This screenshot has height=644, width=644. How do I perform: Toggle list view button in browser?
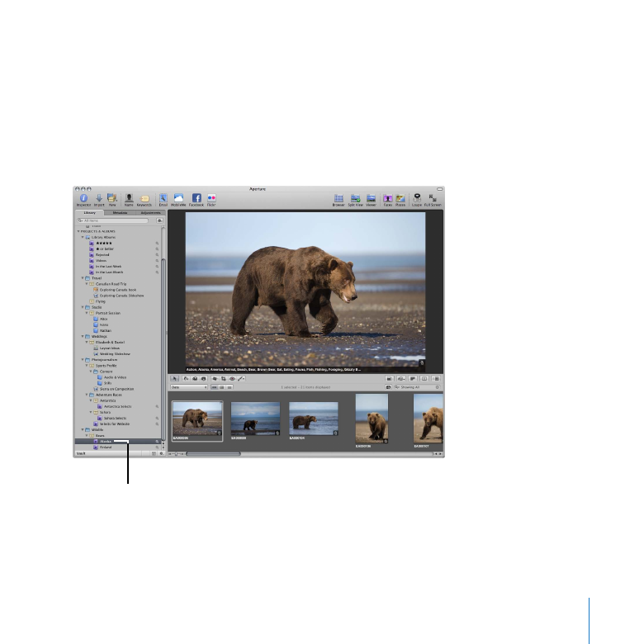pos(230,387)
